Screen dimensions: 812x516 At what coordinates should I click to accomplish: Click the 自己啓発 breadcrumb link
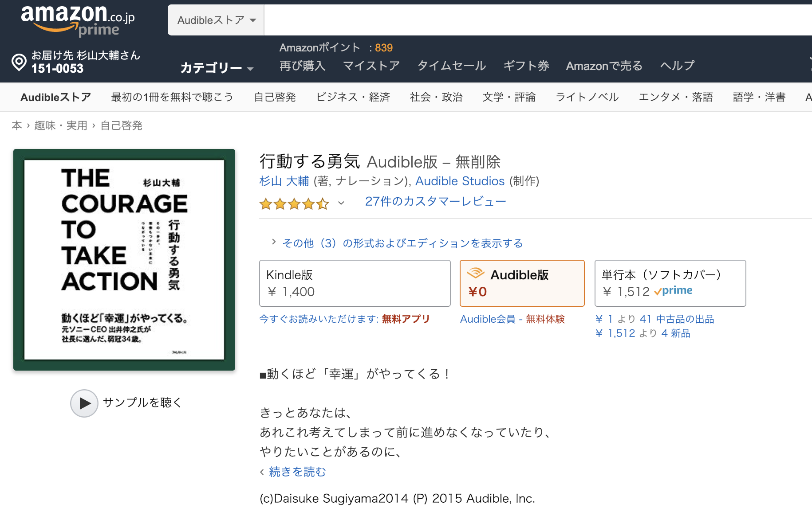pyautogui.click(x=121, y=125)
